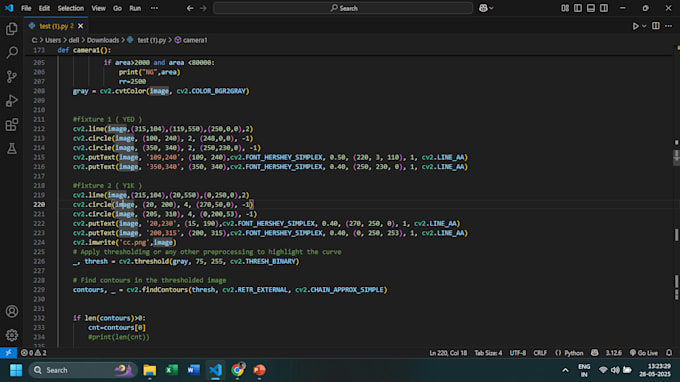
Task: Open the Customize Layout icon
Action: point(565,8)
